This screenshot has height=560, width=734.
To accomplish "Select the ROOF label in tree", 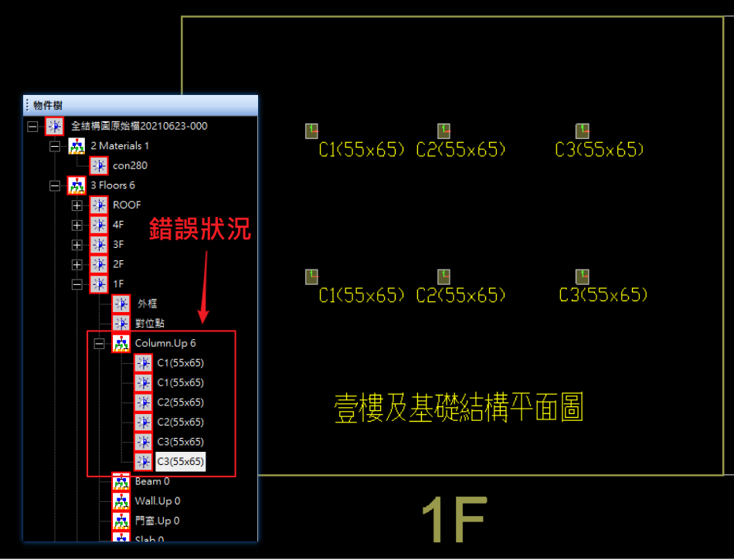I will coord(127,205).
